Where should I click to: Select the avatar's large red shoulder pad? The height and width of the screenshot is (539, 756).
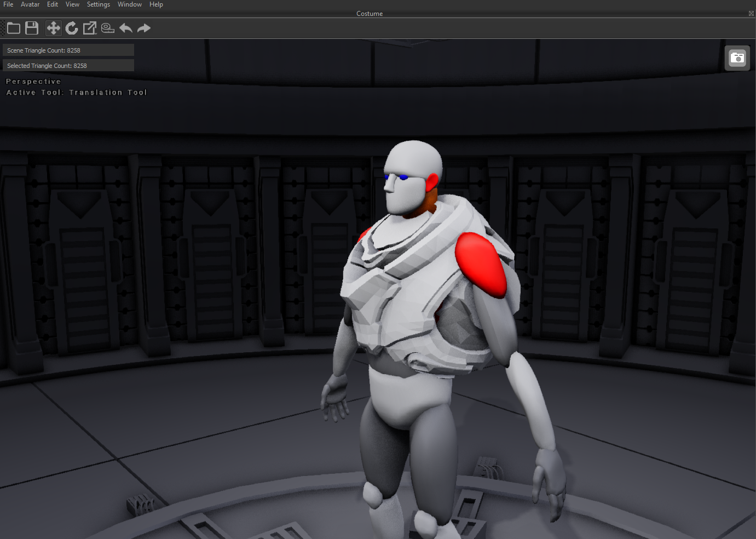(482, 265)
